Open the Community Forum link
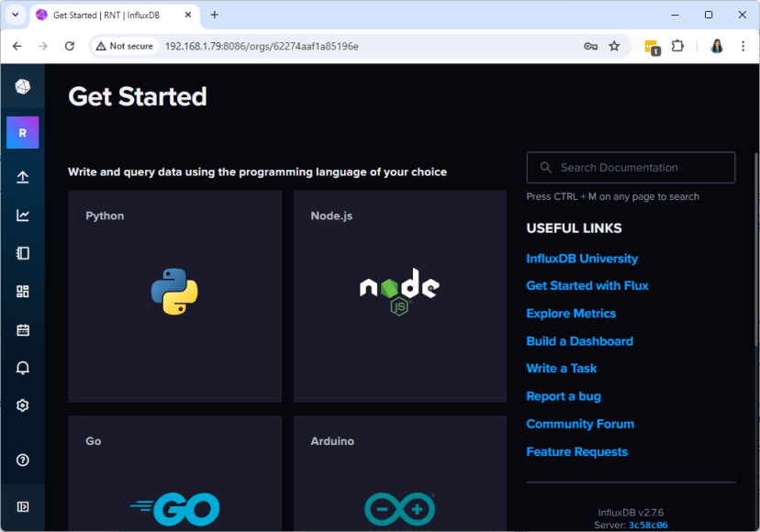The height and width of the screenshot is (532, 760). (x=579, y=424)
